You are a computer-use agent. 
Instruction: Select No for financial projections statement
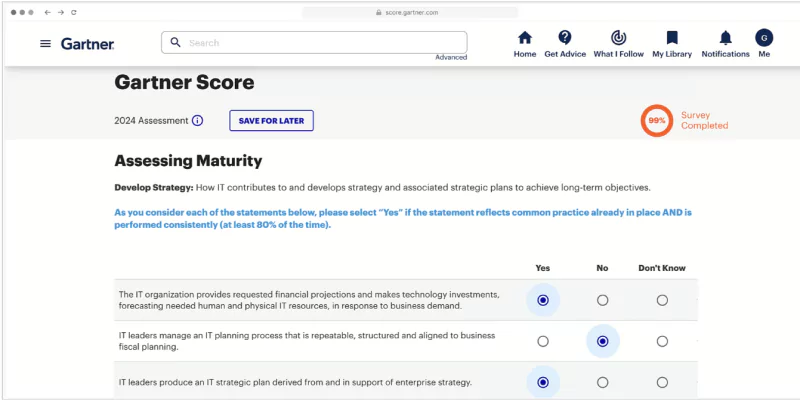coord(602,300)
